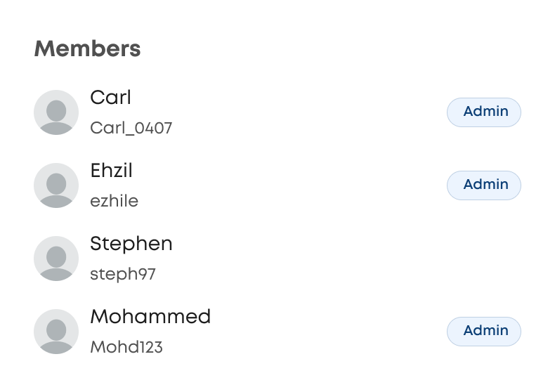The image size is (555, 392).
Task: Open Stephen's avatar picture
Action: coord(56,259)
